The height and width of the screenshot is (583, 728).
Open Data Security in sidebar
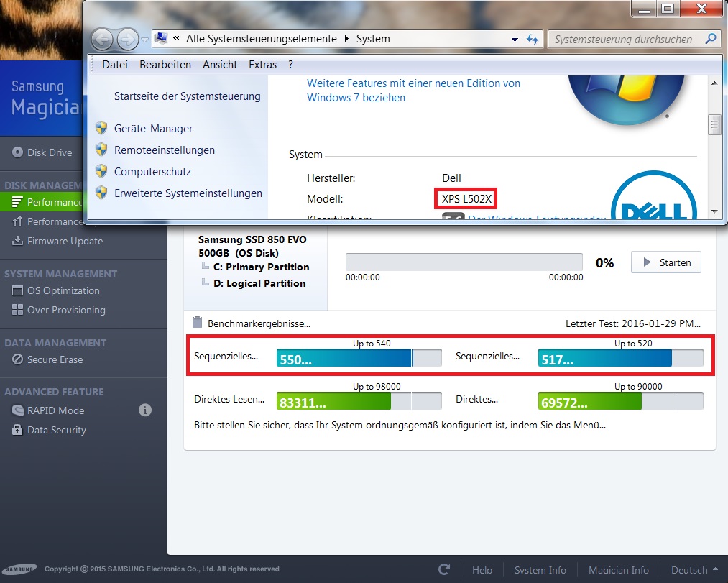click(57, 430)
